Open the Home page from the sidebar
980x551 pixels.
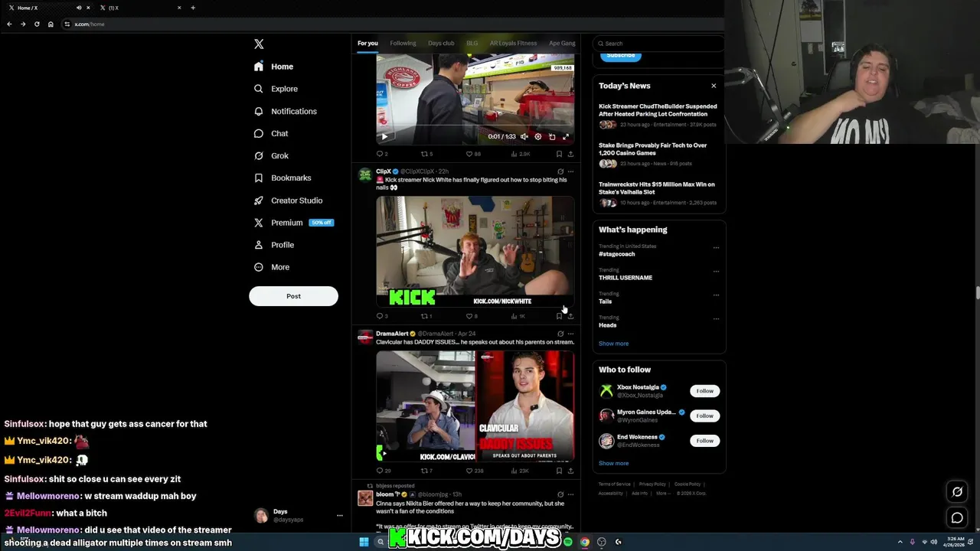[274, 67]
